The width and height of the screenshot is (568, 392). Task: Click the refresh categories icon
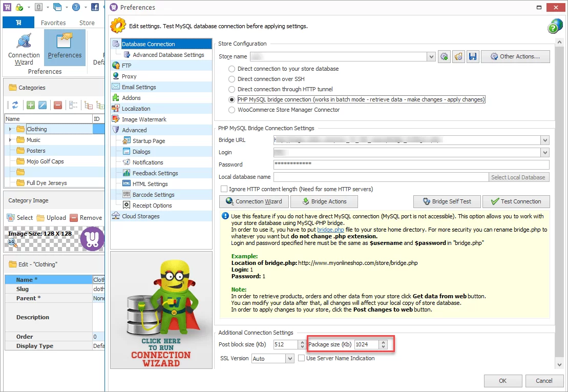(x=15, y=105)
